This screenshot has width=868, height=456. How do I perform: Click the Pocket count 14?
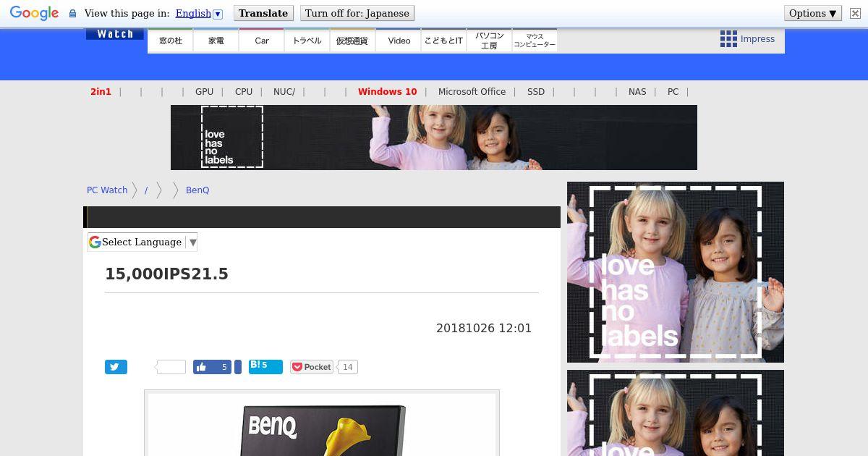point(348,367)
